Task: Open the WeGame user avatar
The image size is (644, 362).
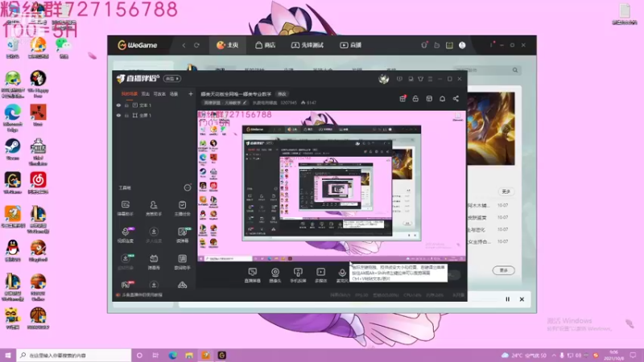Action: click(x=462, y=45)
